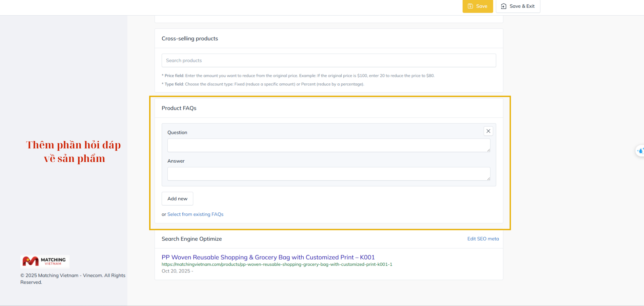Click the green matchingvietnam.com product URL
The width and height of the screenshot is (644, 306).
pos(277,264)
